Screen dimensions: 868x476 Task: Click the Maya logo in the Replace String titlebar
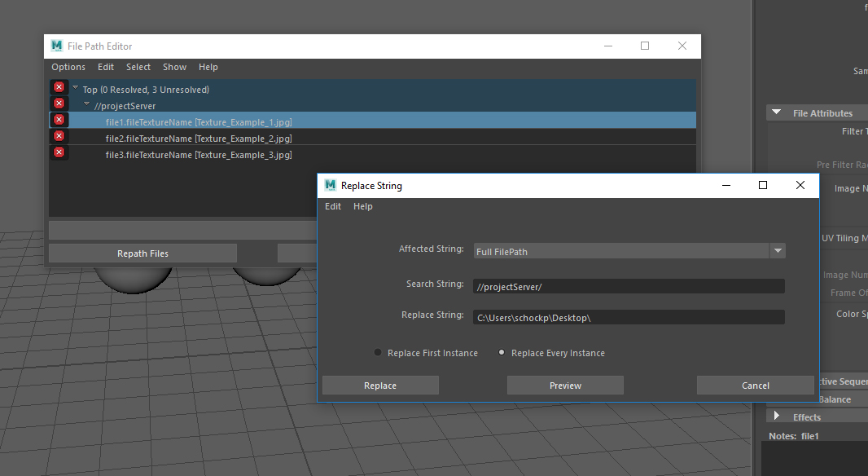point(331,186)
